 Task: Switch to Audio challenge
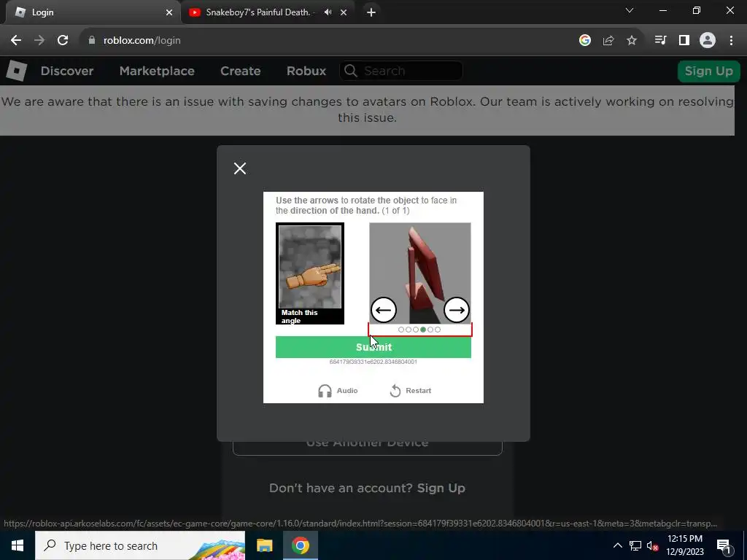point(338,391)
